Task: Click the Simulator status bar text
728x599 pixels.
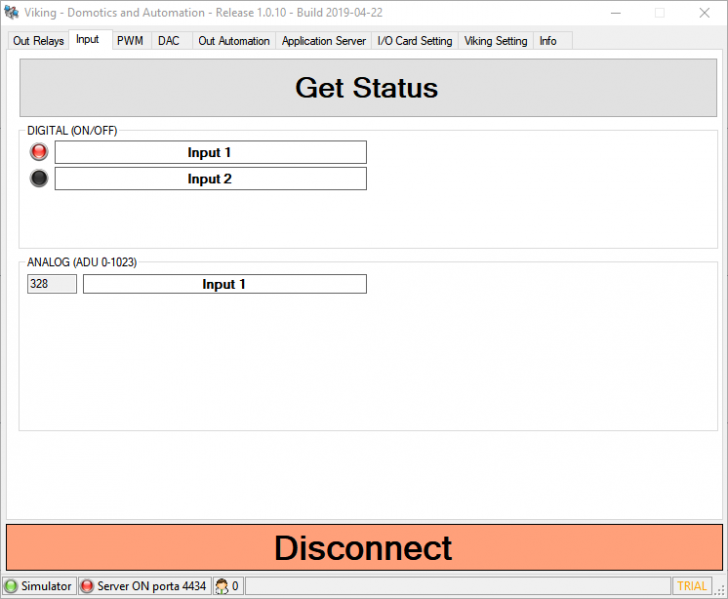Action: click(x=46, y=586)
